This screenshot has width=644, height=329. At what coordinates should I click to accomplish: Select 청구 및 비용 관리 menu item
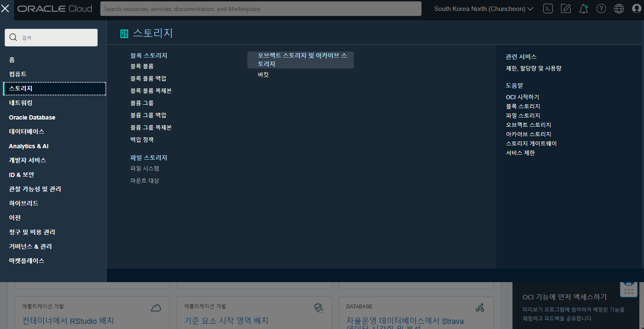point(32,232)
